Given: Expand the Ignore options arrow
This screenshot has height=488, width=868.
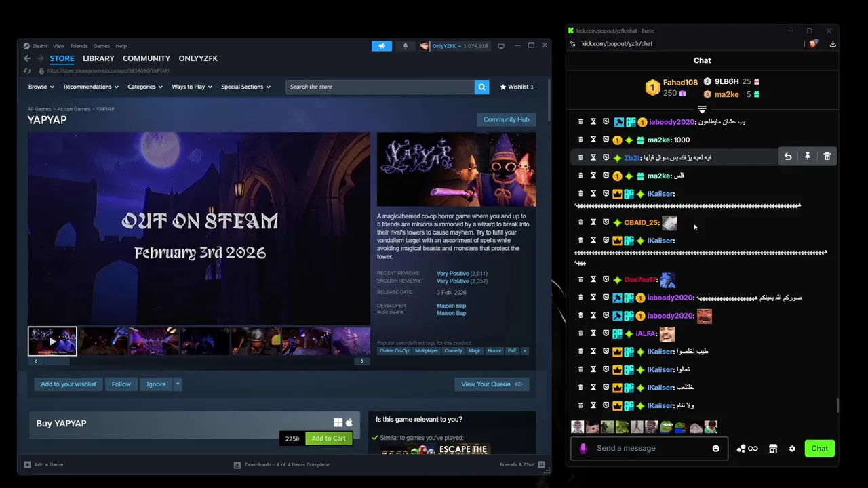Looking at the screenshot, I should pos(178,384).
